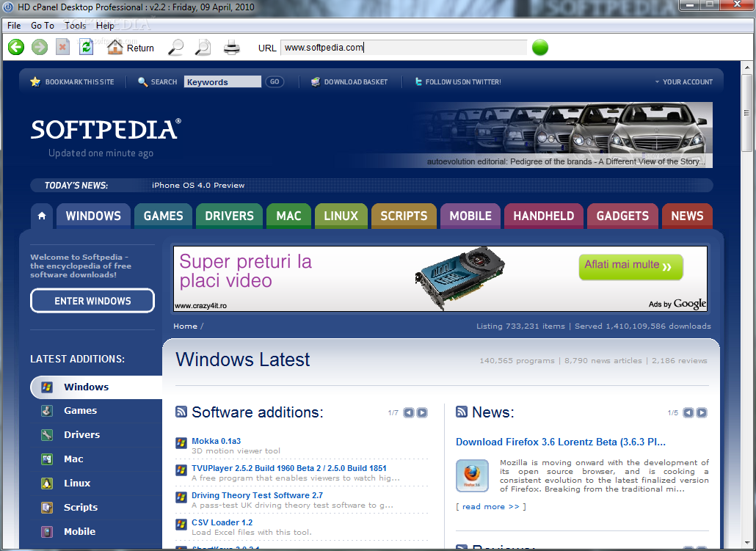The image size is (756, 551).
Task: Switch to the DRIVERS tab
Action: pos(230,216)
